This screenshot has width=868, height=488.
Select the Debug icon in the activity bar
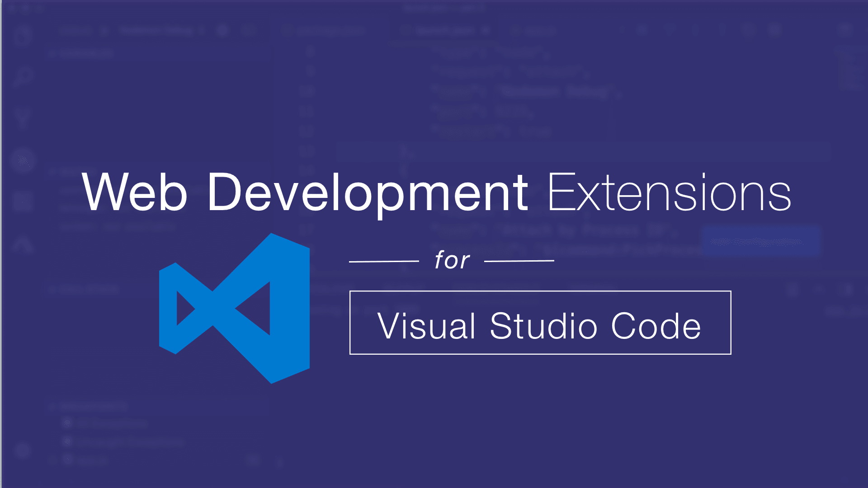pyautogui.click(x=23, y=160)
